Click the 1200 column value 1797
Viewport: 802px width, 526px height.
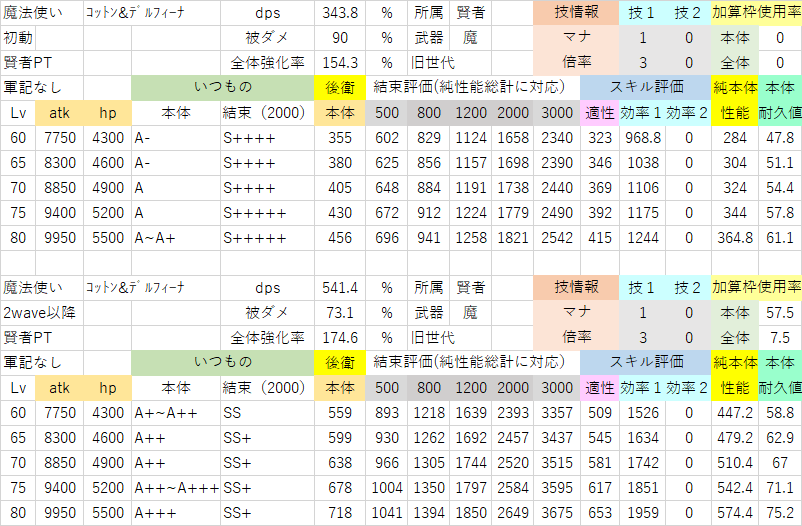pyautogui.click(x=471, y=488)
